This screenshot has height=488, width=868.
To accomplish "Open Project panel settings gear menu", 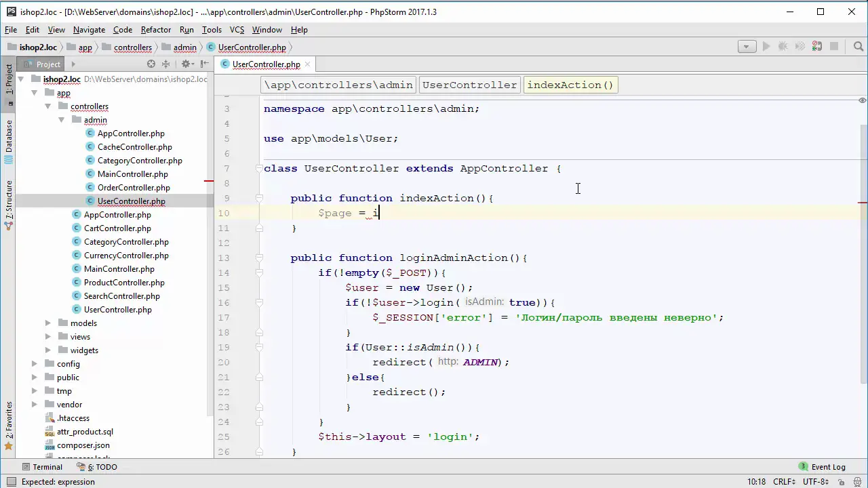I will click(x=186, y=64).
